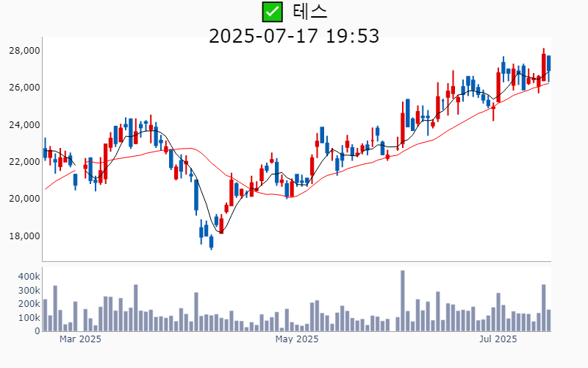
Task: Click the 26,000 price axis label
Action: tap(24, 88)
